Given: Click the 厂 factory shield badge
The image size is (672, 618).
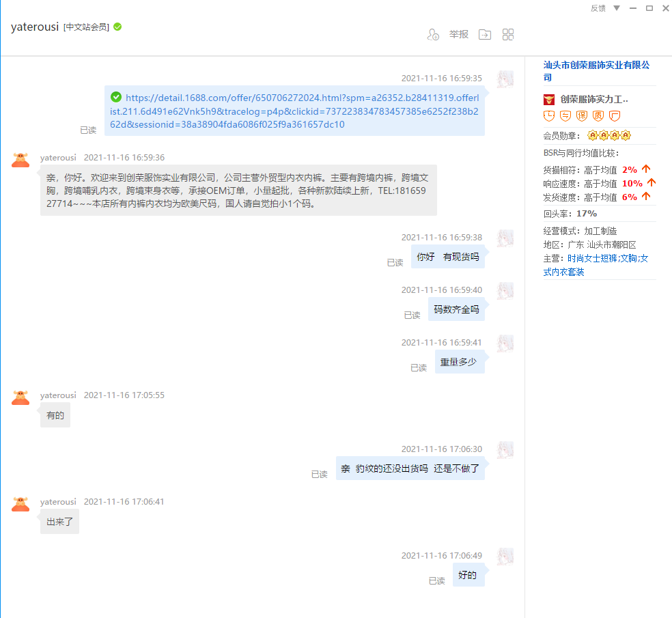Looking at the screenshot, I should [x=614, y=115].
